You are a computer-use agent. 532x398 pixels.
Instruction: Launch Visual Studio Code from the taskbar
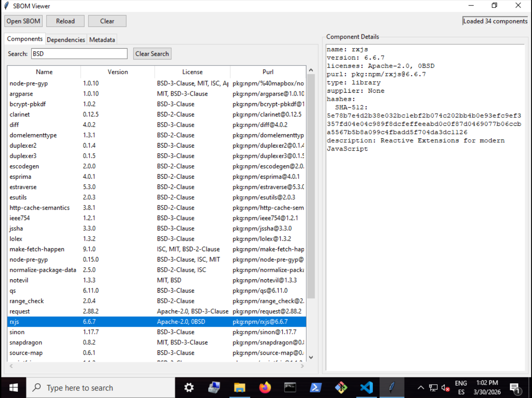tap(366, 387)
